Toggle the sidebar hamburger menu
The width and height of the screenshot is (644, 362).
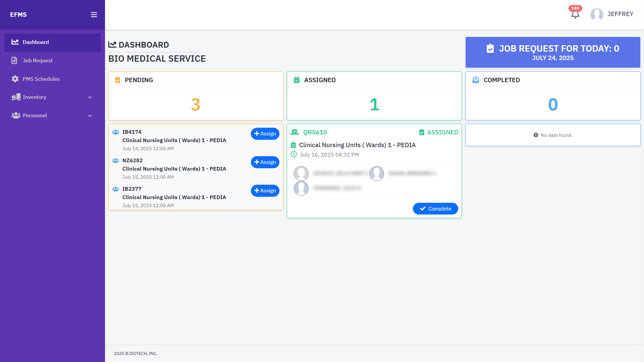pyautogui.click(x=94, y=15)
